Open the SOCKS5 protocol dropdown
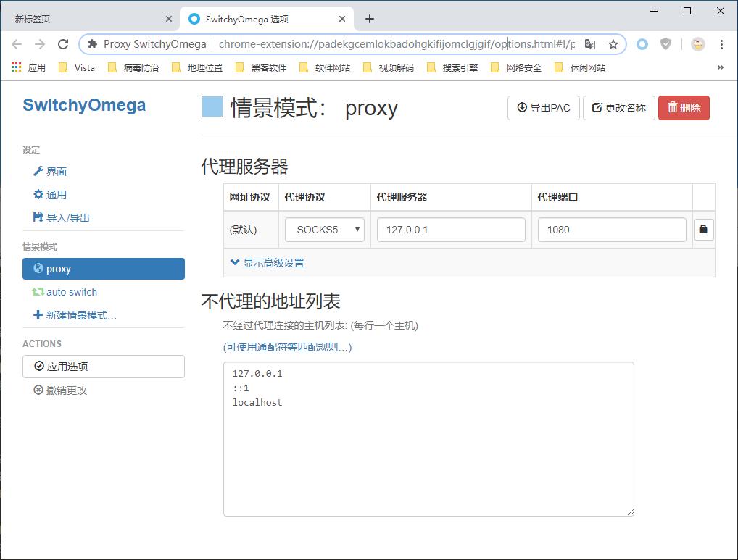This screenshot has height=560, width=738. tap(324, 229)
